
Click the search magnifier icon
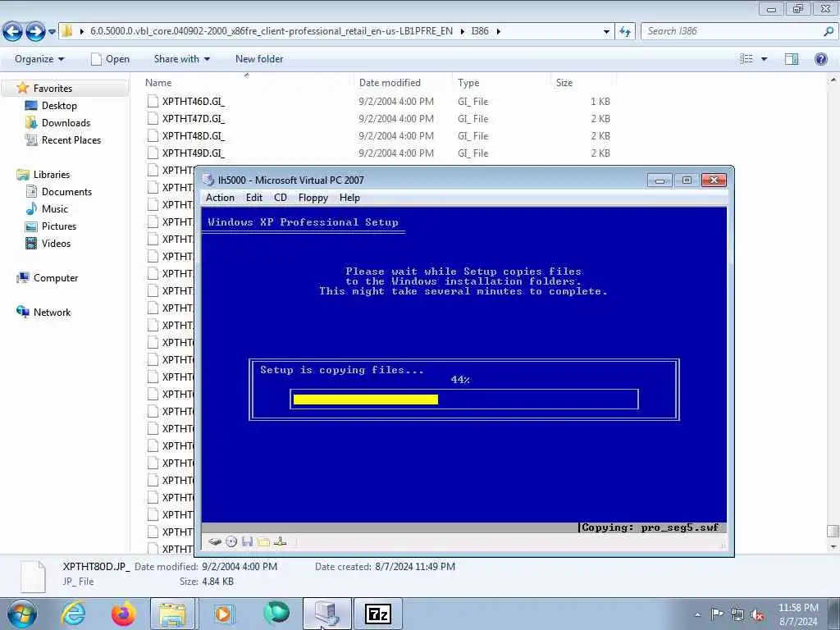(x=829, y=31)
